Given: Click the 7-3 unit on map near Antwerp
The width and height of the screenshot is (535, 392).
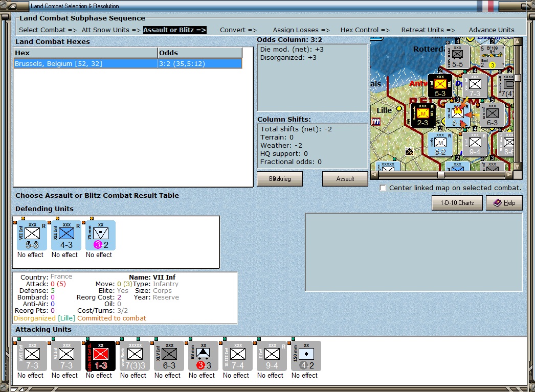Looking at the screenshot, I should tap(475, 86).
